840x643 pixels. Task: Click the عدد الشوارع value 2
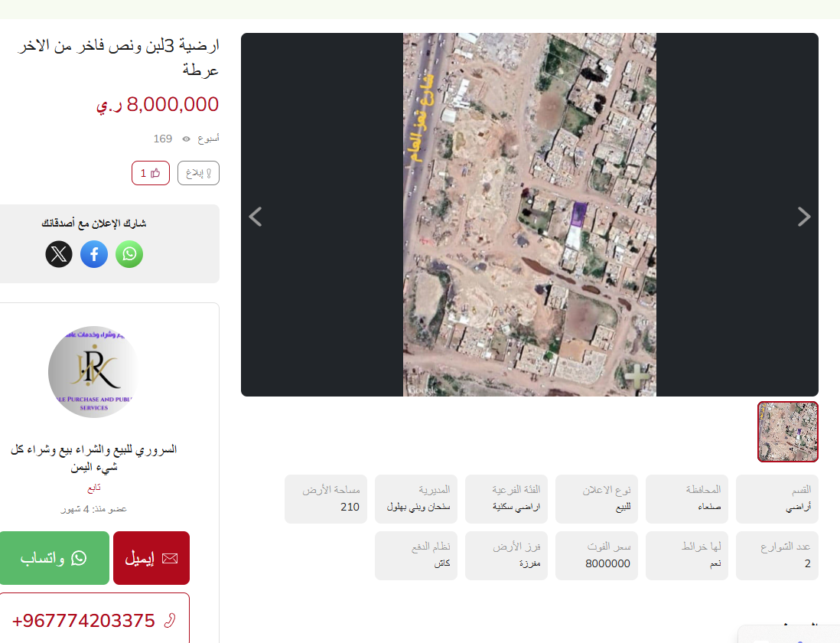(x=807, y=563)
